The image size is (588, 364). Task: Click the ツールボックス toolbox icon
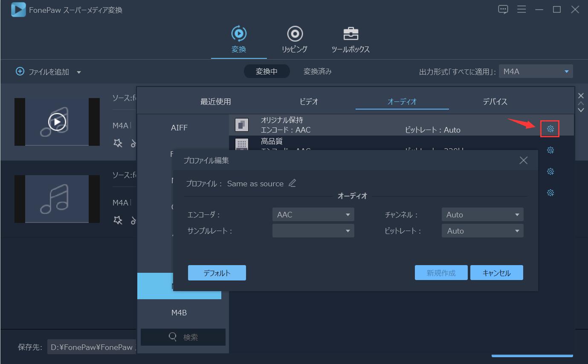350,34
